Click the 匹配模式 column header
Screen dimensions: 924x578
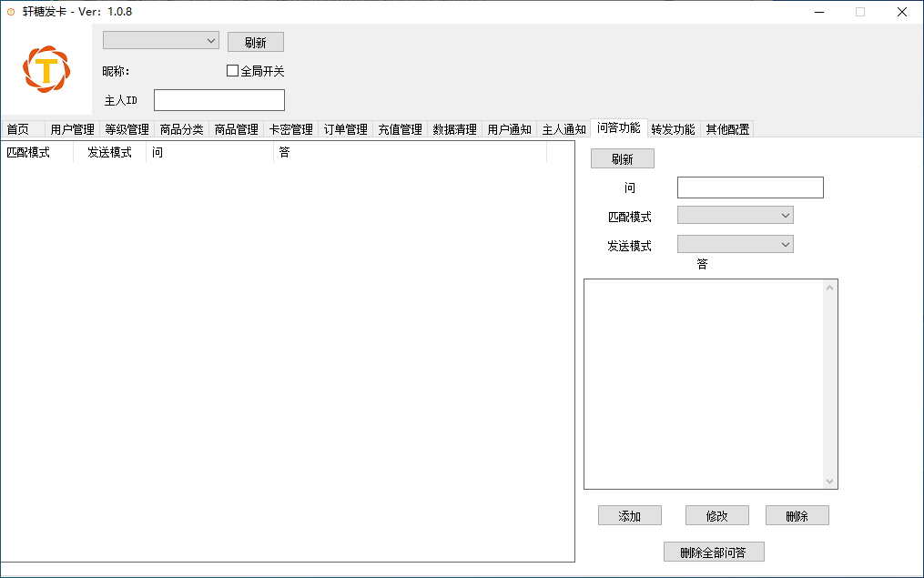point(37,152)
